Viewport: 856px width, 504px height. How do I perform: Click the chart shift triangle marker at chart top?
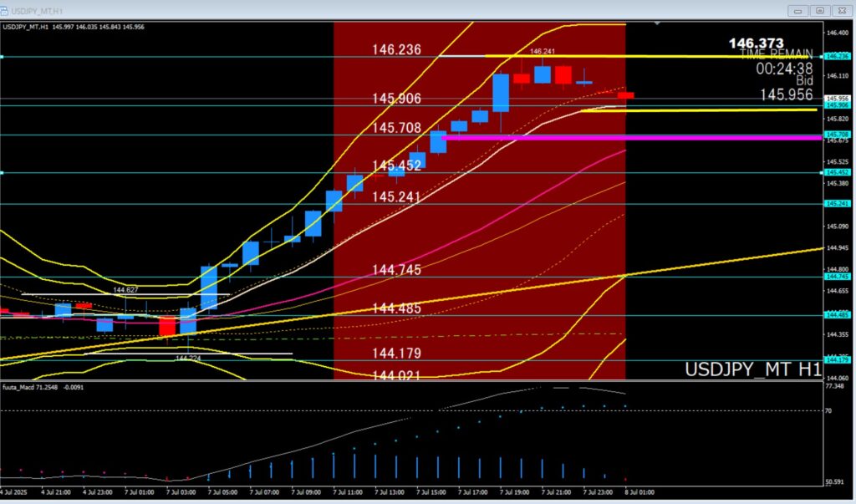point(657,23)
